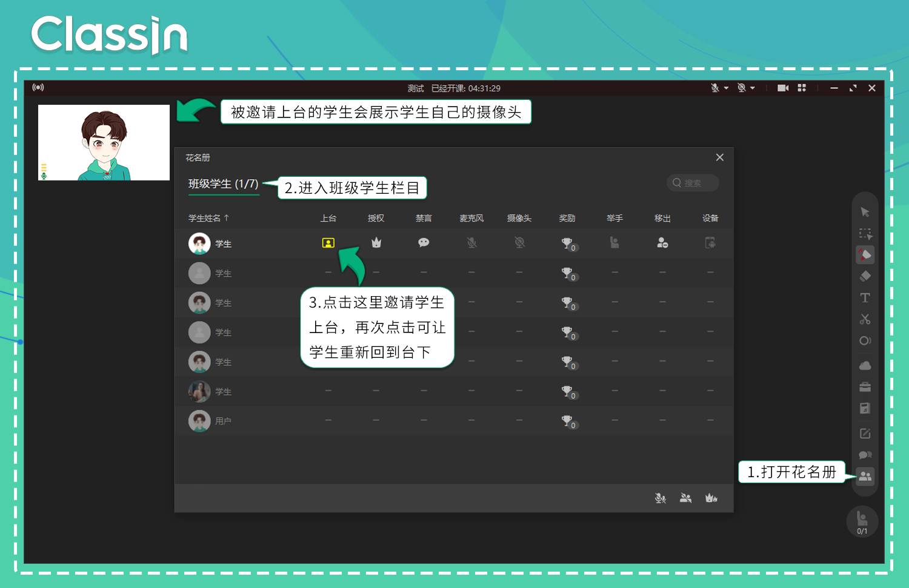
Task: Close the 花名册 roster dialog
Action: [719, 157]
